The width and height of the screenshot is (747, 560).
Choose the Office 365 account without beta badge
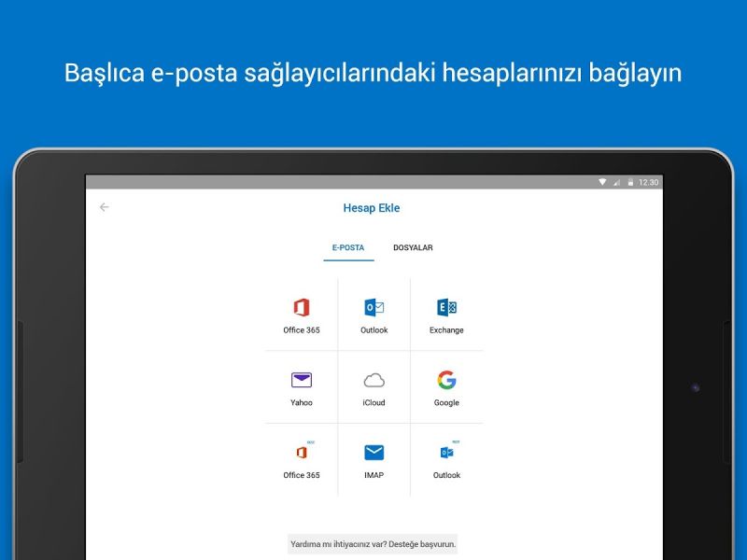(x=302, y=308)
